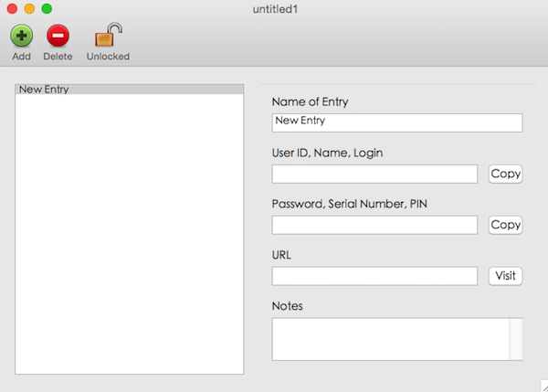Click the green plus Add icon
Screen dimensions: 548x392
(21, 37)
